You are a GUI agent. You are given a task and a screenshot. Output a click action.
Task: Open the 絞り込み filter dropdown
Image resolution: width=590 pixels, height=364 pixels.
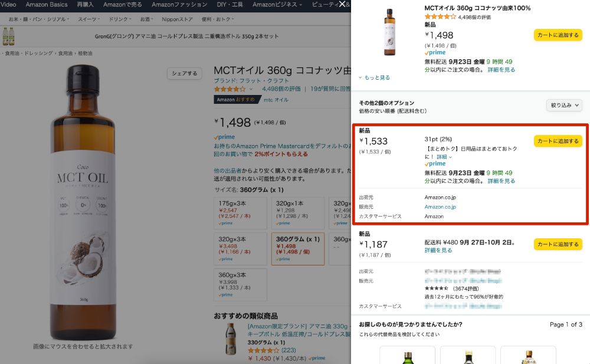coord(565,106)
